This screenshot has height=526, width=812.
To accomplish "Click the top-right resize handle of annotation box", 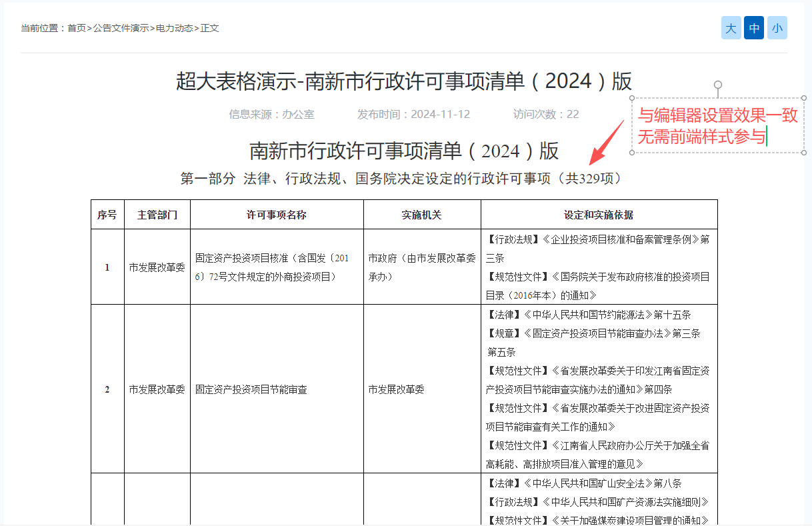I will [x=805, y=99].
